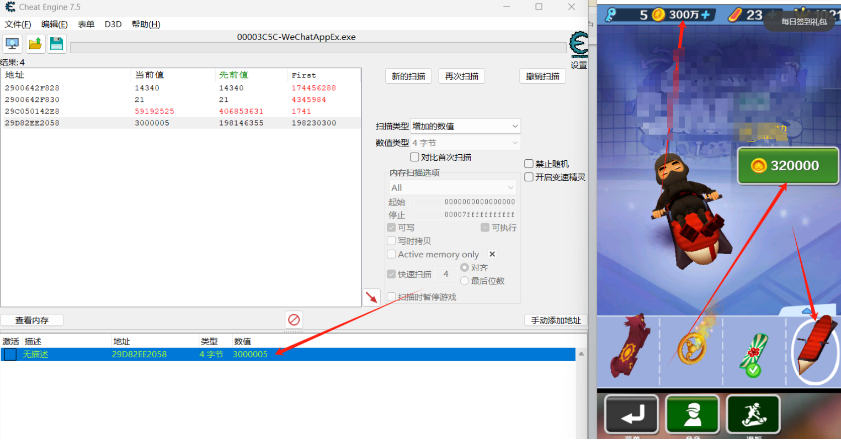
Task: Select result row 2900642F828
Action: [181, 87]
